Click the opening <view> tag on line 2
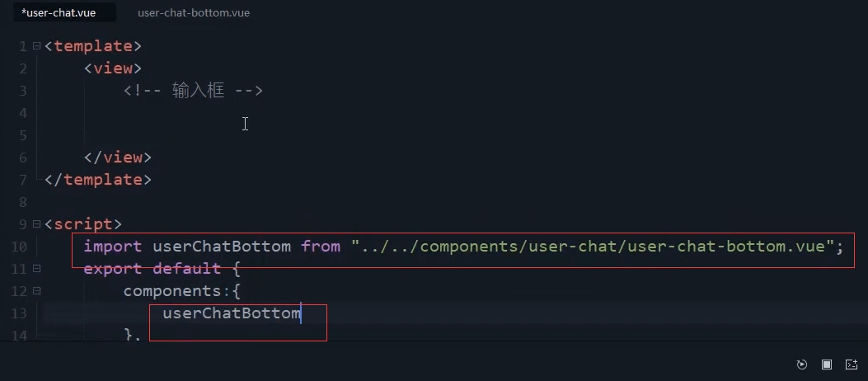This screenshot has height=381, width=868. point(113,68)
